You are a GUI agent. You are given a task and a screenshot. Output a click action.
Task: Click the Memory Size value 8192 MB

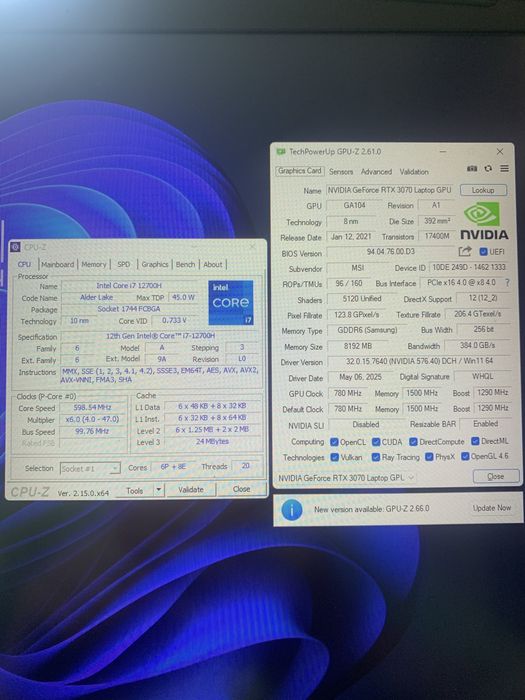coord(358,346)
